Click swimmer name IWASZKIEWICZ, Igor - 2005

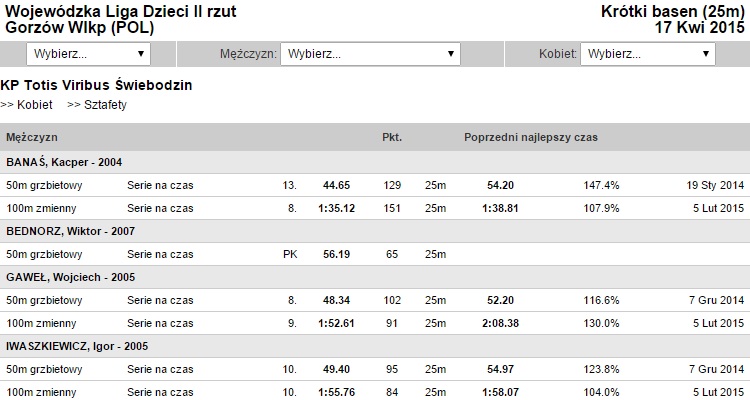[79, 346]
